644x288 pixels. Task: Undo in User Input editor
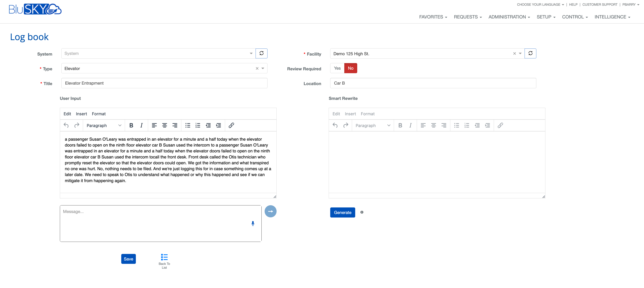click(x=66, y=125)
